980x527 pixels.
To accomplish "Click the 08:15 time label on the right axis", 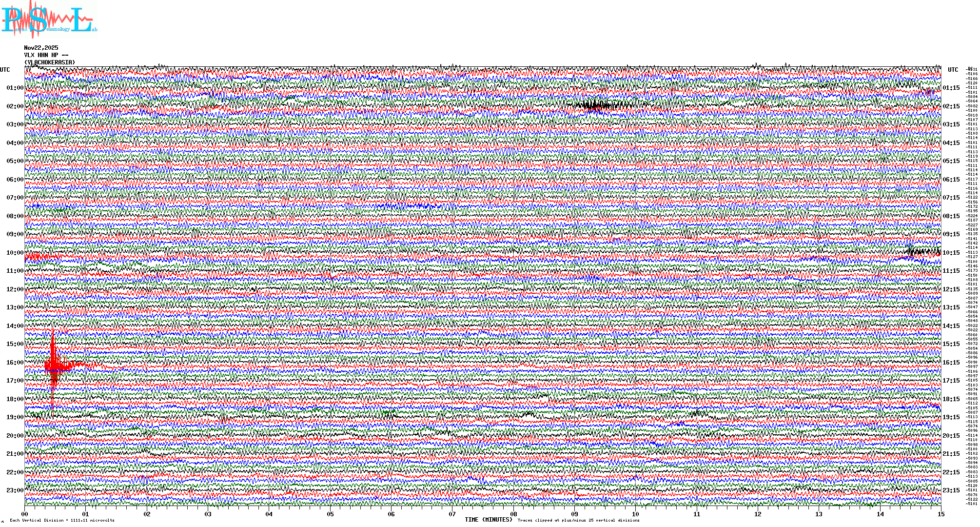I will (x=951, y=216).
